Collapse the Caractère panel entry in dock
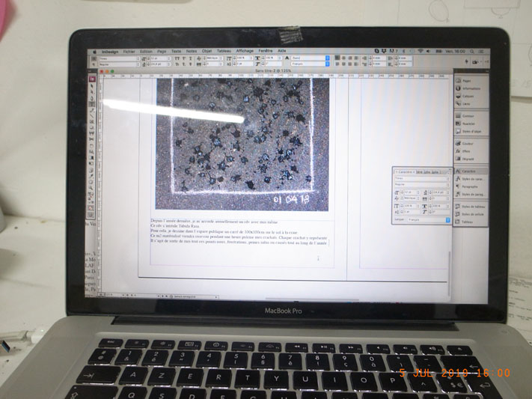The image size is (532, 399). pyautogui.click(x=471, y=171)
